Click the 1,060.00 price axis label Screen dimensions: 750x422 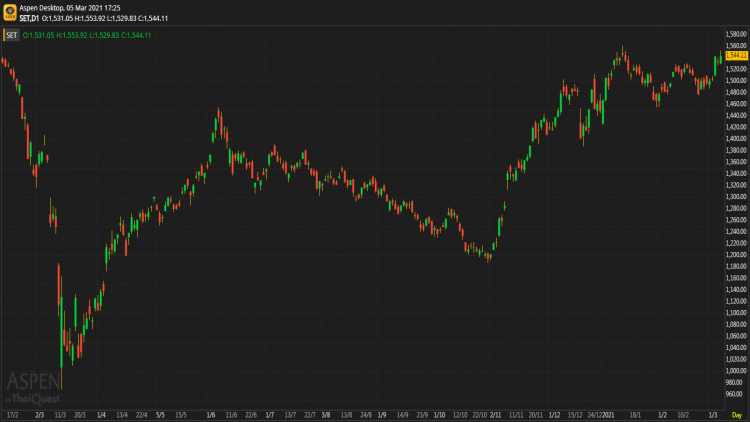point(736,336)
